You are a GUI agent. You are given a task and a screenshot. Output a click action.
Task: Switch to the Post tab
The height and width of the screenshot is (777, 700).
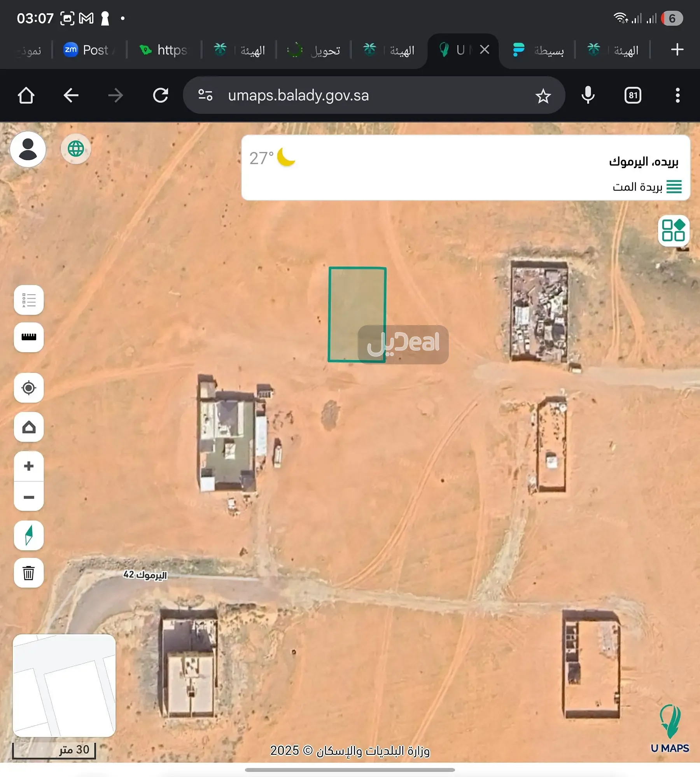click(x=89, y=50)
